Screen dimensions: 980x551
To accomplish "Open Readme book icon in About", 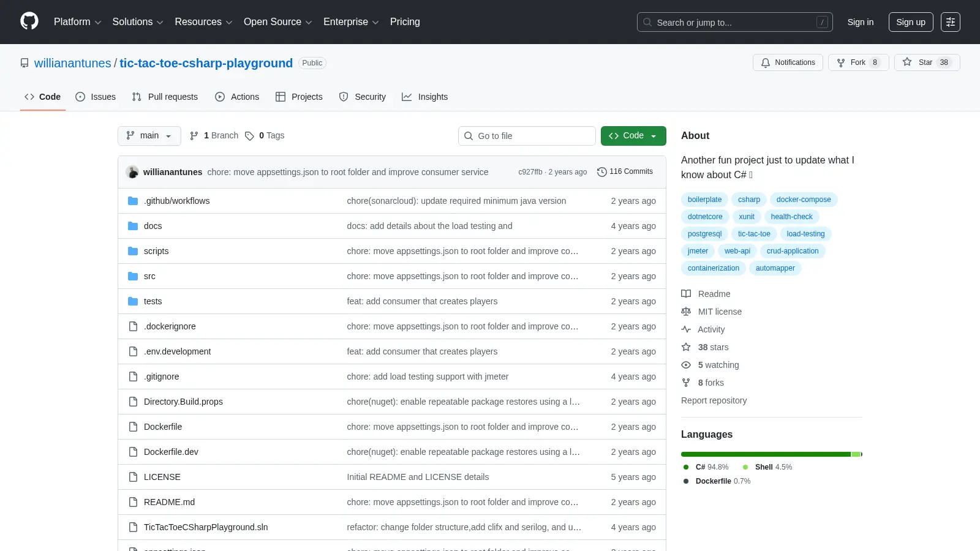I will [686, 294].
